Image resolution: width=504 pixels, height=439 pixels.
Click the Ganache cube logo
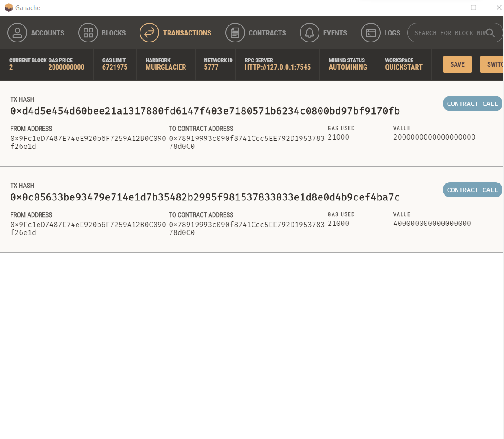pyautogui.click(x=8, y=7)
